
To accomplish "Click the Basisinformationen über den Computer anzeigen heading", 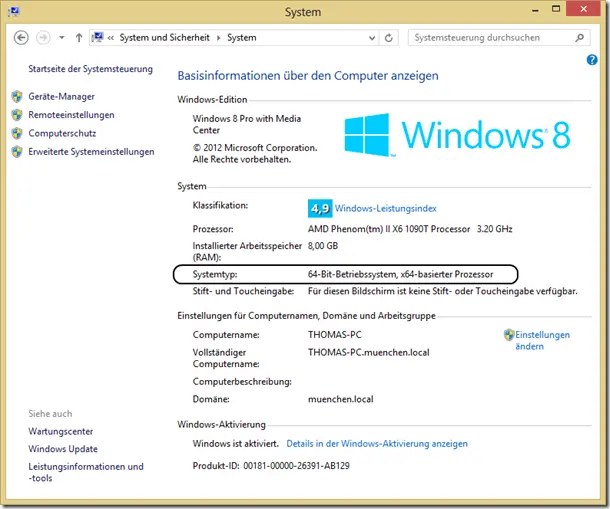I will tap(308, 75).
